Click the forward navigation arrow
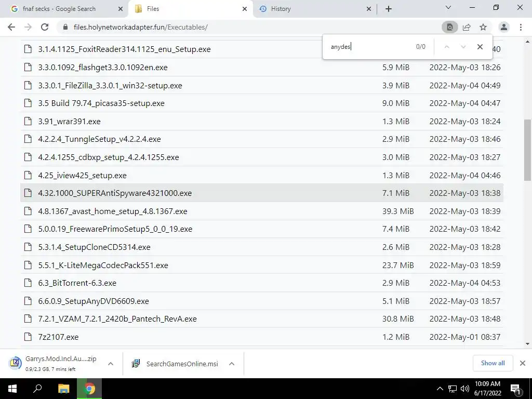Image resolution: width=532 pixels, height=399 pixels. [28, 27]
